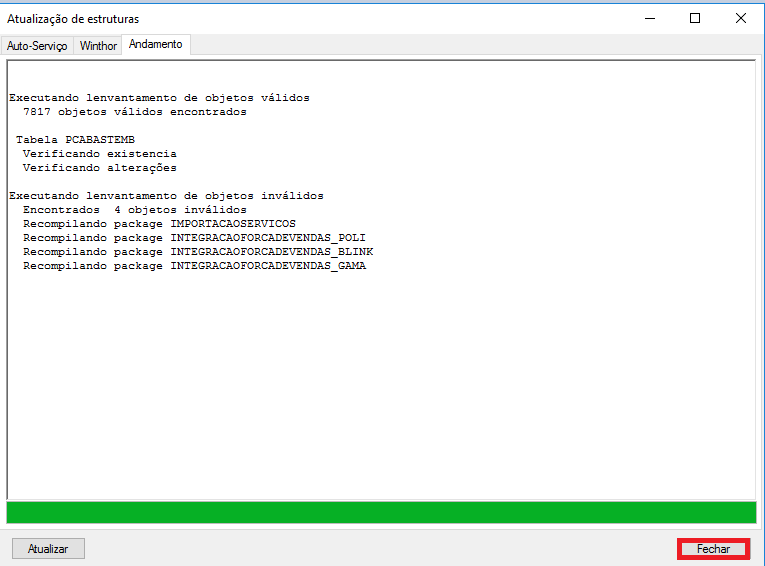Click the Atualizar button
The height and width of the screenshot is (566, 765).
[x=48, y=548]
